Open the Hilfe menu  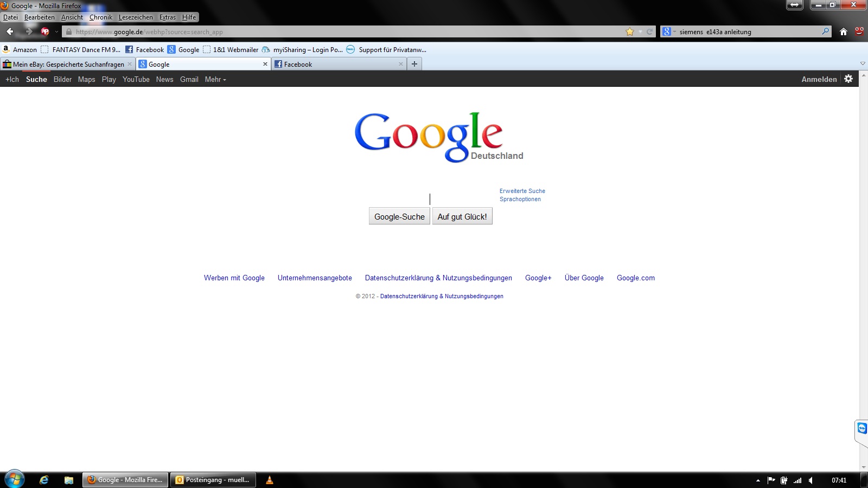tap(189, 17)
